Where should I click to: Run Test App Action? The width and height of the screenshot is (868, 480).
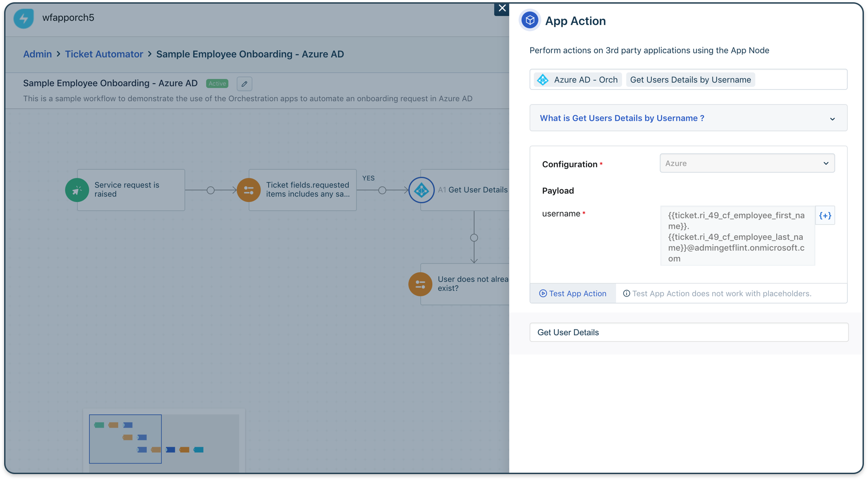(x=573, y=293)
